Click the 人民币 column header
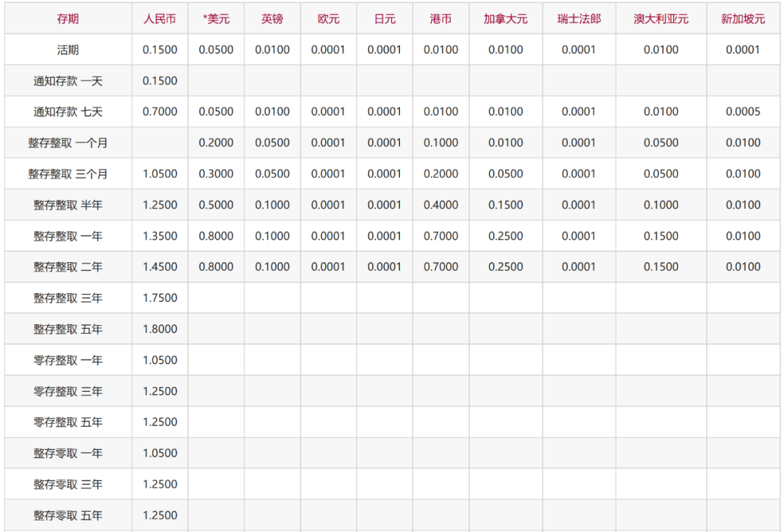This screenshot has height=532, width=784. click(x=160, y=19)
